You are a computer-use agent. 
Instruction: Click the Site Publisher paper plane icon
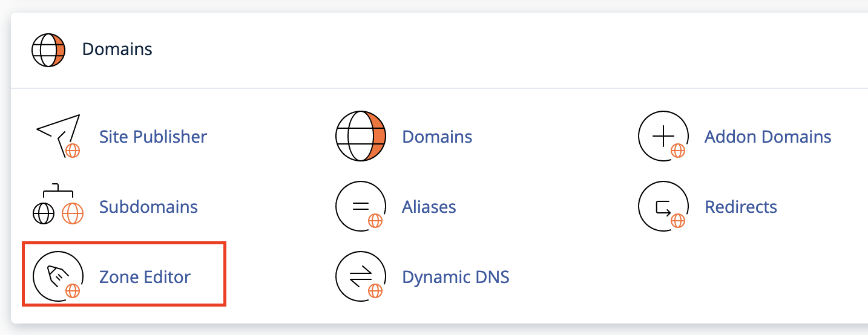coord(58,136)
